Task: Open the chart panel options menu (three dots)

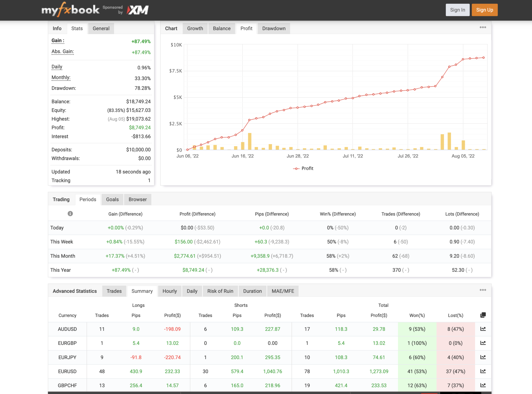Action: pos(483,27)
